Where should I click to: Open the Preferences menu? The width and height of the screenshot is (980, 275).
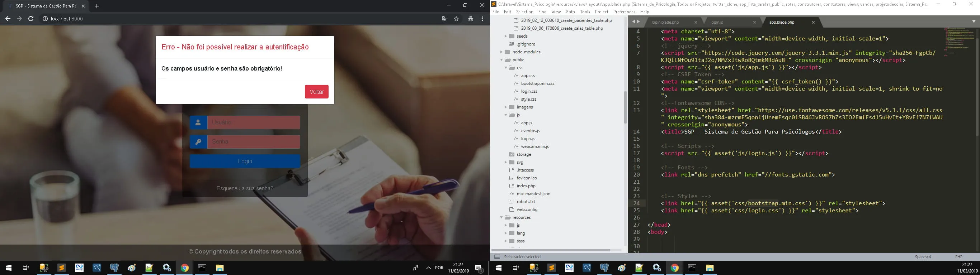point(624,12)
